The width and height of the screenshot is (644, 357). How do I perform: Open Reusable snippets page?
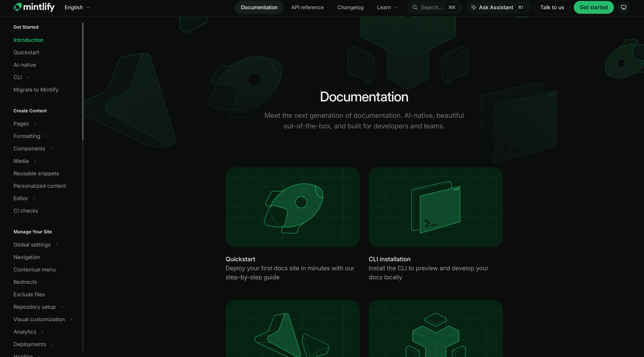(36, 174)
